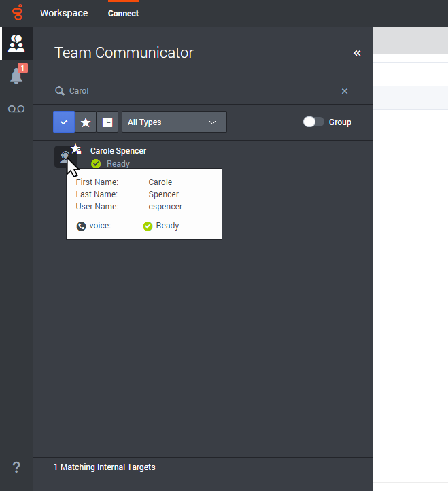This screenshot has width=448, height=491.
Task: Clear the Carol search text
Action: coord(345,91)
